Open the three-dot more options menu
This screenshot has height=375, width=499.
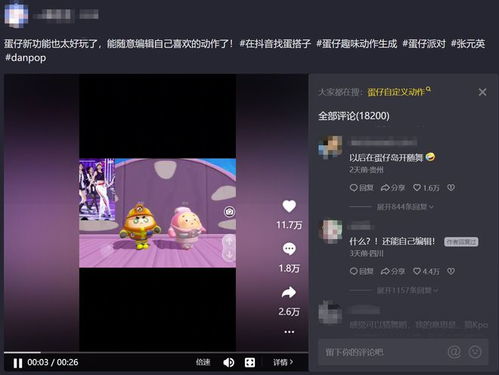(x=289, y=332)
